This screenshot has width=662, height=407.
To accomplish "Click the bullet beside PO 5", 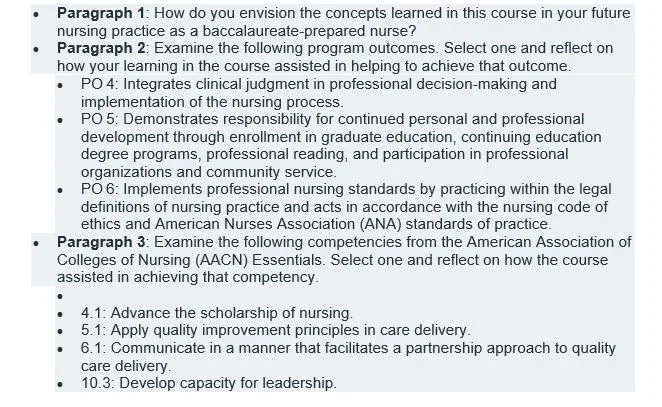I will [60, 120].
